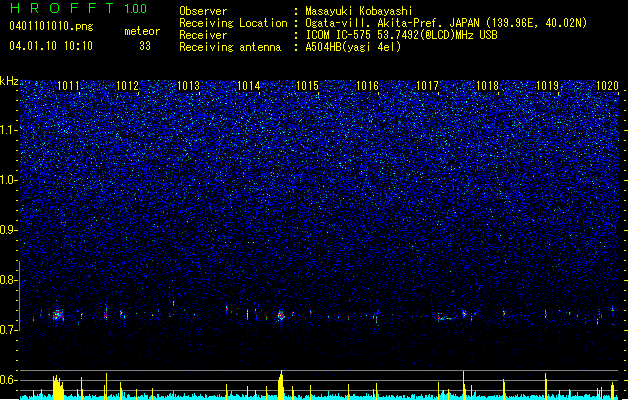Click the ICOM IC-575 receiver value
The image size is (629, 400).
(401, 35)
